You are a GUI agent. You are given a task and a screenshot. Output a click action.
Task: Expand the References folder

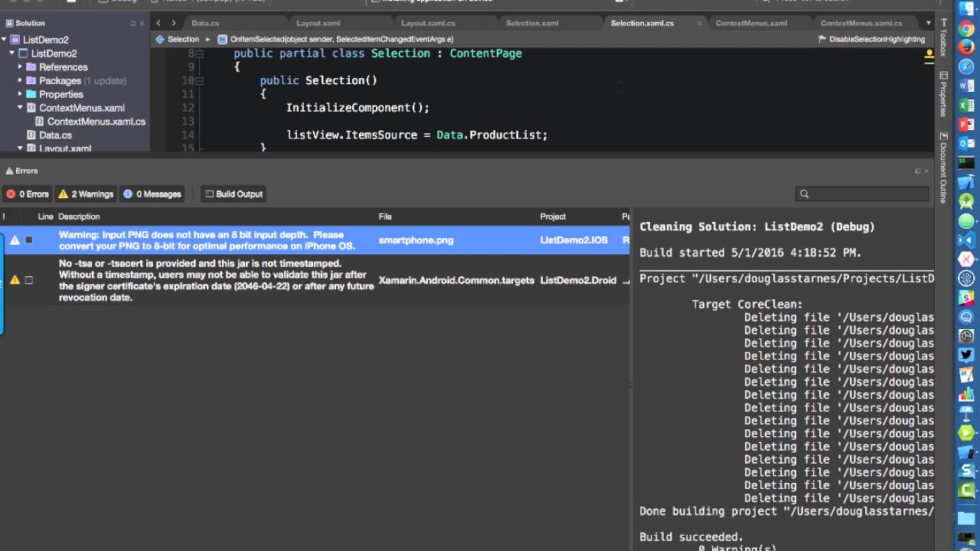click(x=21, y=67)
